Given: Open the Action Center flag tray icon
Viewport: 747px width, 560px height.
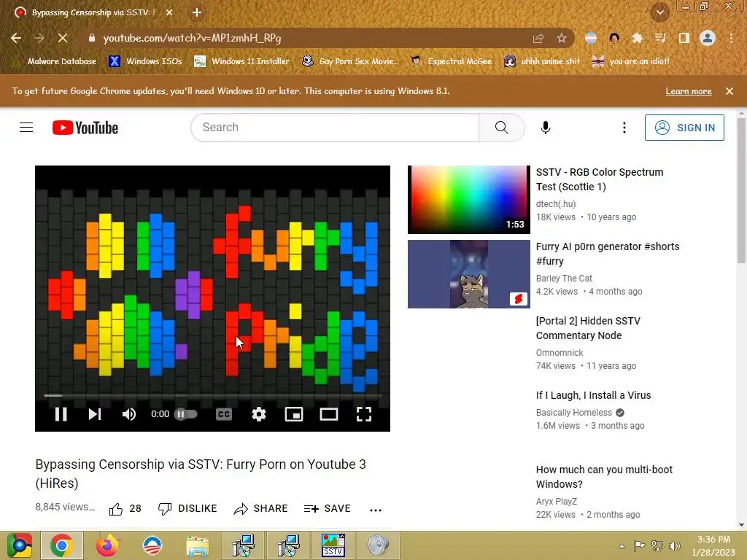Looking at the screenshot, I should tap(639, 546).
